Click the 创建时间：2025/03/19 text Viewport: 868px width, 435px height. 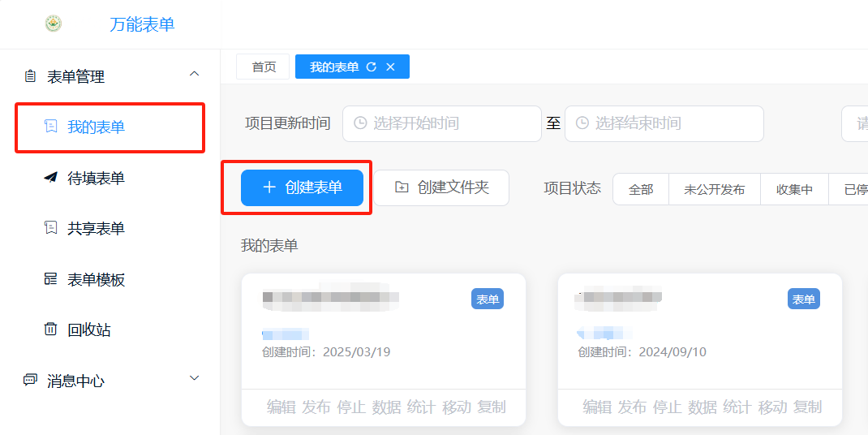tap(326, 352)
